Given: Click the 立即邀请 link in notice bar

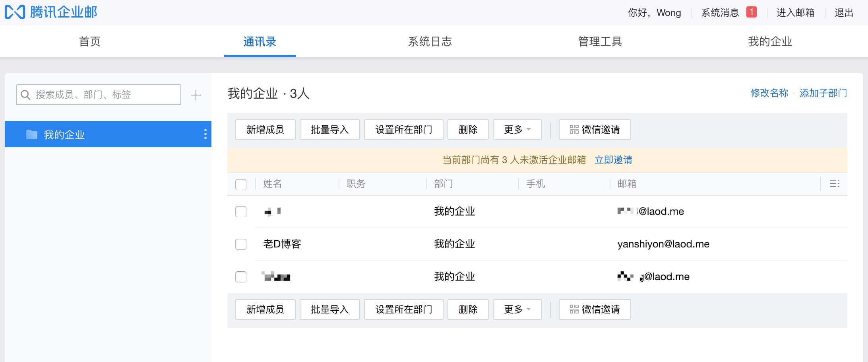Looking at the screenshot, I should [x=613, y=160].
